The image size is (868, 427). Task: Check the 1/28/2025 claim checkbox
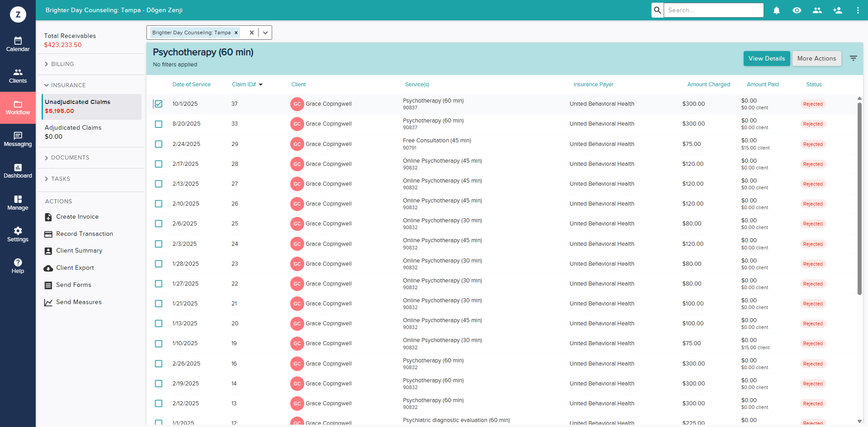click(158, 264)
